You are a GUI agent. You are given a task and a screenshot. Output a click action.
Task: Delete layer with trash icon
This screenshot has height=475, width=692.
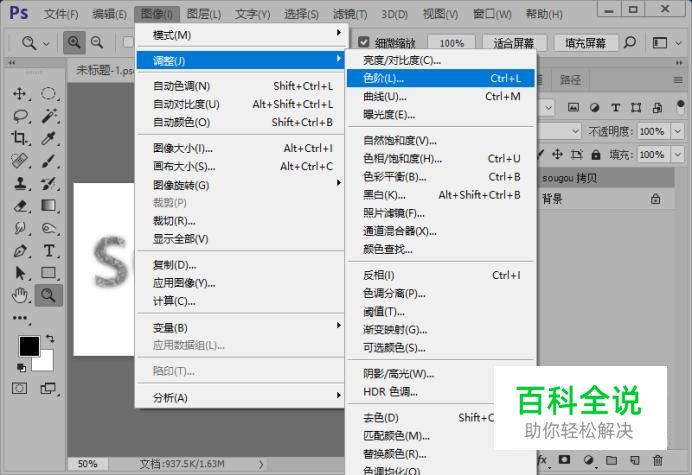(658, 460)
